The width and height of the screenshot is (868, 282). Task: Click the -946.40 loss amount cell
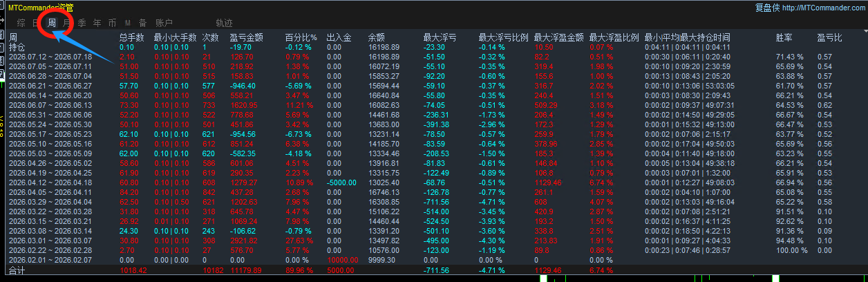(x=243, y=86)
